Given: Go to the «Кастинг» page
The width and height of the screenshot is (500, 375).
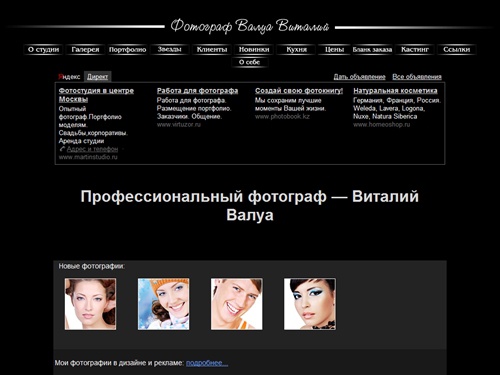Looking at the screenshot, I should [x=415, y=50].
